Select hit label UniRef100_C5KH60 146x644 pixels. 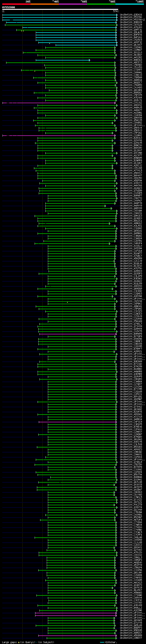(131, 65)
